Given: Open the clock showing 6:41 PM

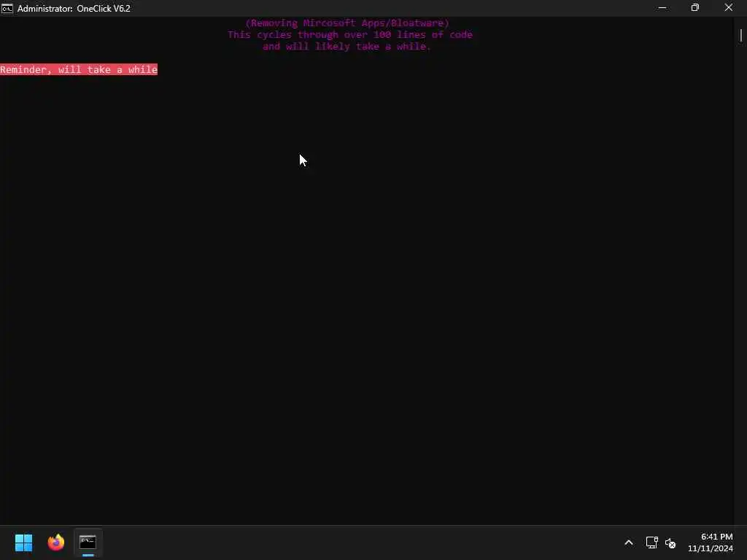Looking at the screenshot, I should pos(711,542).
